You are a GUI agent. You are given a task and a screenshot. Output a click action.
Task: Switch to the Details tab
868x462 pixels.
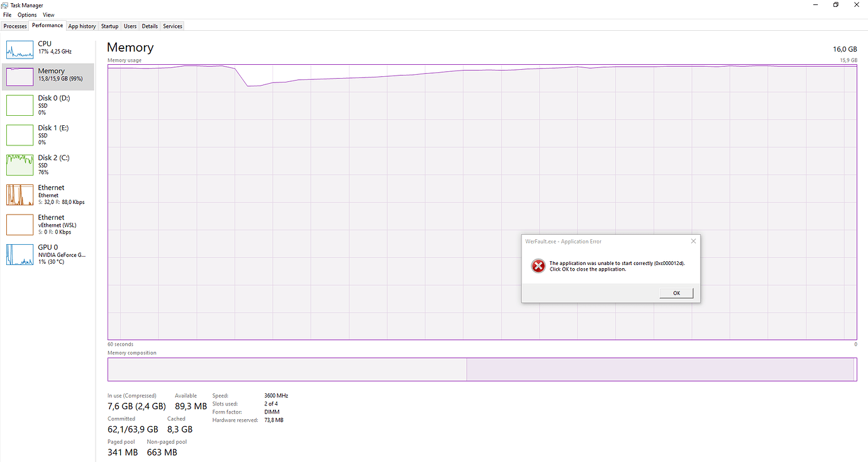[x=150, y=26]
